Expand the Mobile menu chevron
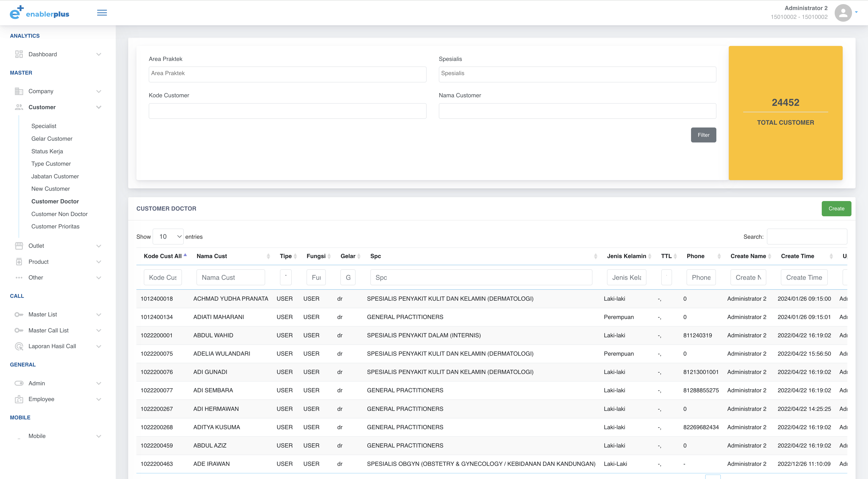The width and height of the screenshot is (868, 479). 99,436
